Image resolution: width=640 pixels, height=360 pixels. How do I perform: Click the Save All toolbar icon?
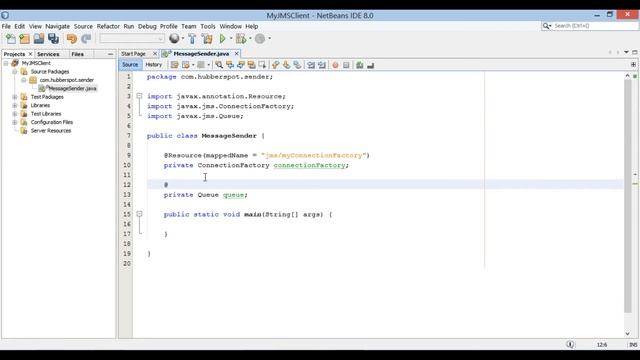[53, 39]
